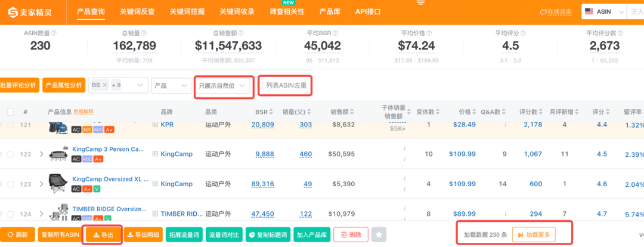The image size is (644, 247).
Task: Sort table by 月评新增 column arrows
Action: point(577,112)
